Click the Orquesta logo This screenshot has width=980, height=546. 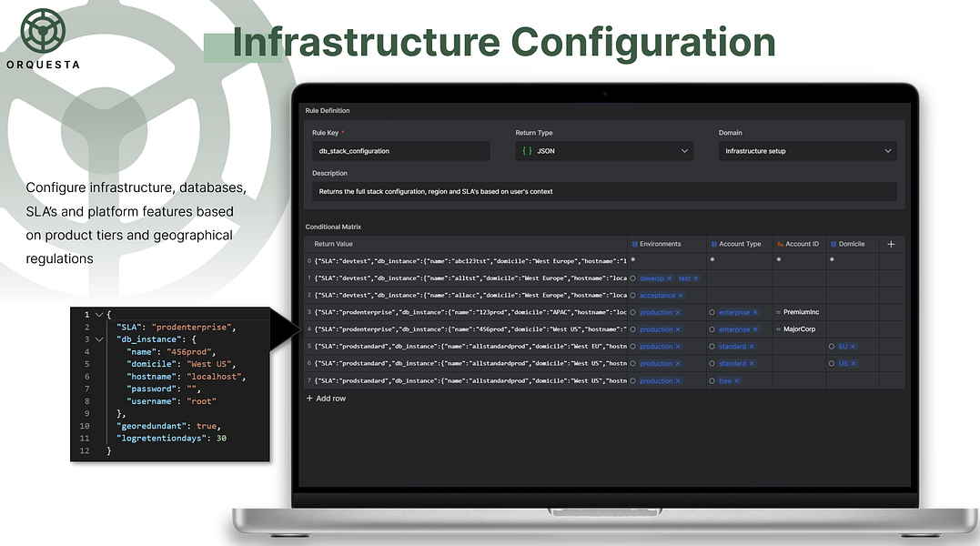pyautogui.click(x=43, y=38)
